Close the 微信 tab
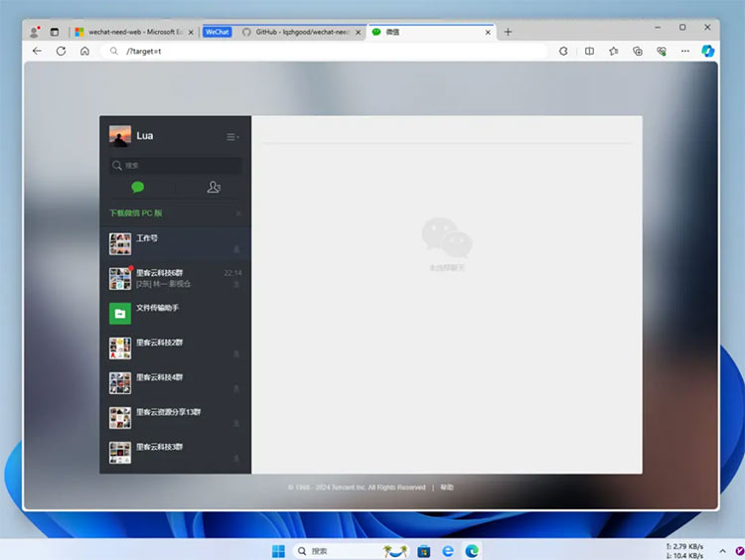This screenshot has height=560, width=745. click(x=488, y=33)
